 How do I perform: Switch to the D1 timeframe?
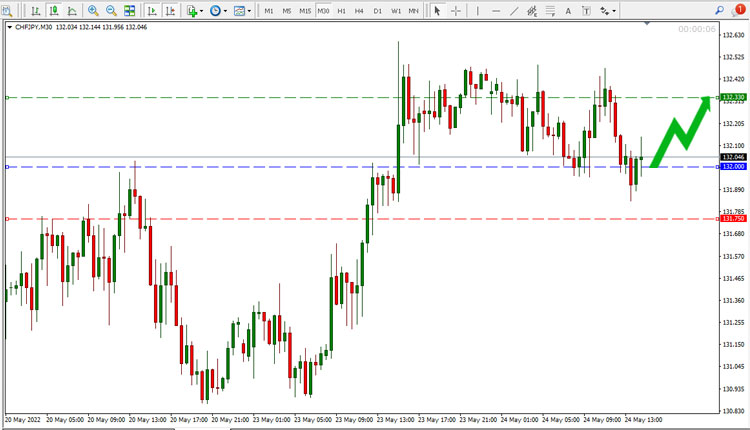pyautogui.click(x=377, y=11)
